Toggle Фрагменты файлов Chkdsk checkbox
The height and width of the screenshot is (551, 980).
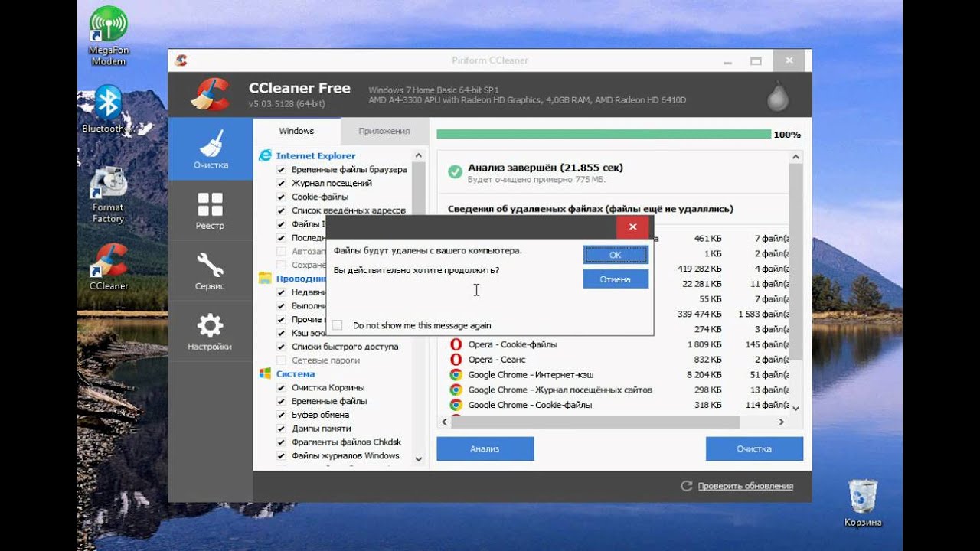pyautogui.click(x=281, y=442)
